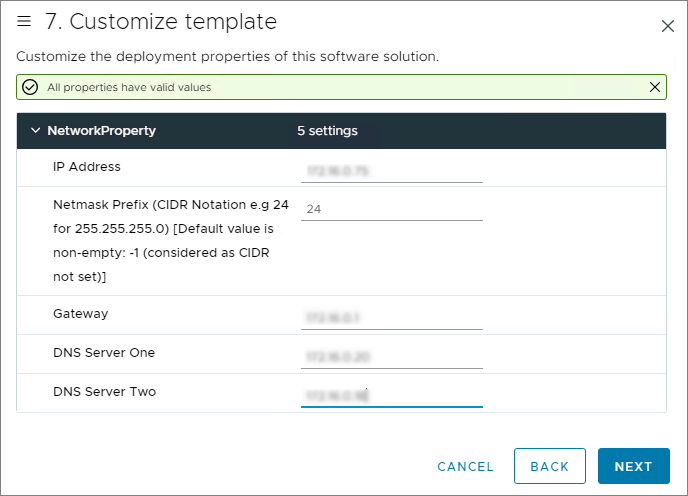The height and width of the screenshot is (496, 688).
Task: Place cursor in DNS Server Two field
Action: [391, 396]
